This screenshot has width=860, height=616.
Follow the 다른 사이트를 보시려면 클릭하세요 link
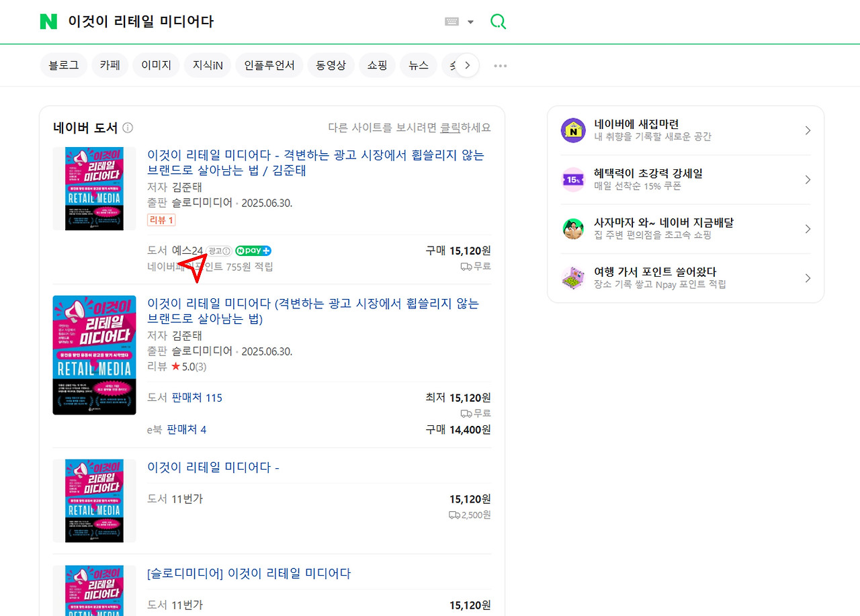point(409,128)
